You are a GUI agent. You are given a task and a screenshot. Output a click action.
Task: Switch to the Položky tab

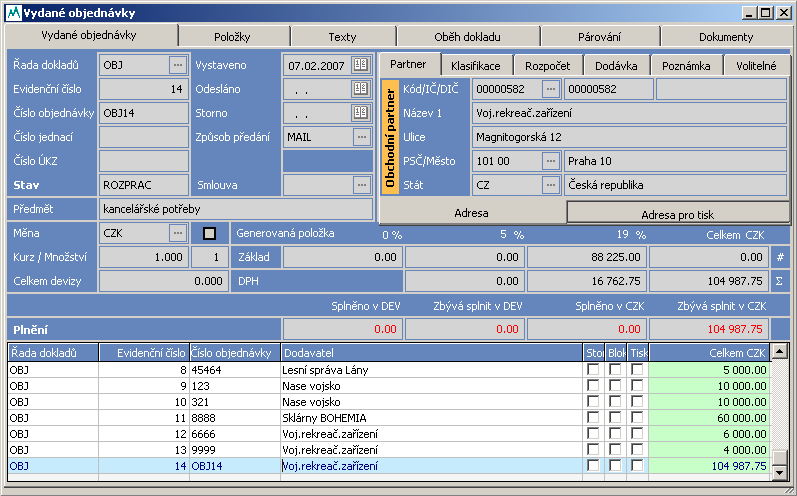(232, 36)
